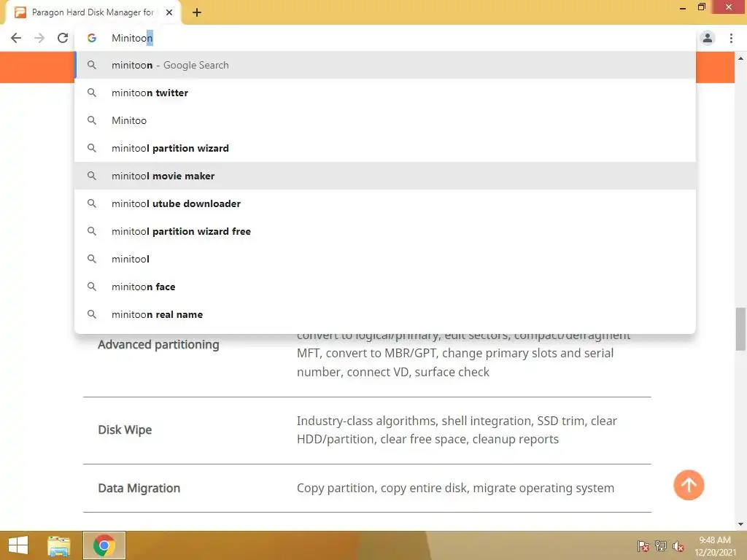The image size is (747, 560).
Task: Open the Chrome three-dot menu
Action: click(x=731, y=38)
